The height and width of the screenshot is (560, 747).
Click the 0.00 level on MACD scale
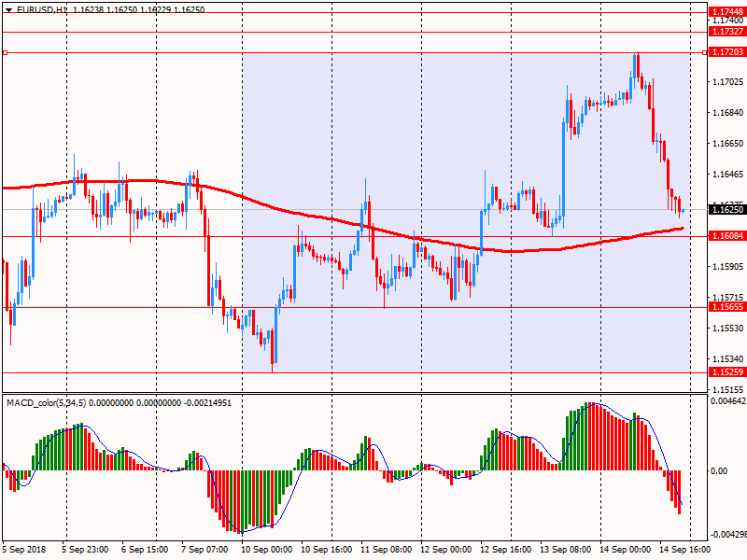(x=719, y=471)
